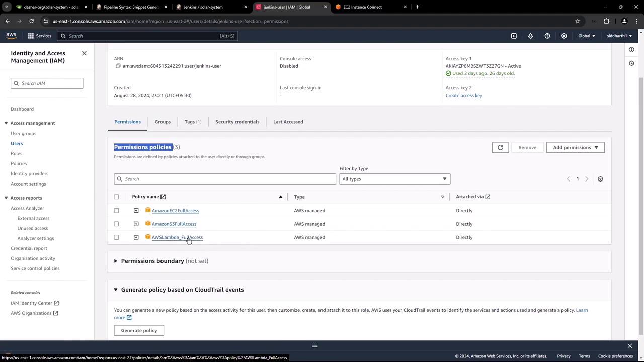
Task: Open the Create access key link
Action: (x=464, y=95)
